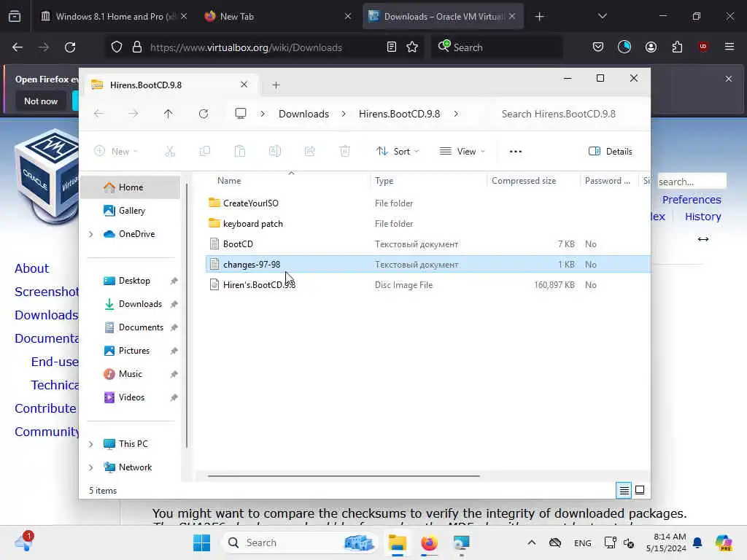Go back in Firefox browser

coord(18,47)
